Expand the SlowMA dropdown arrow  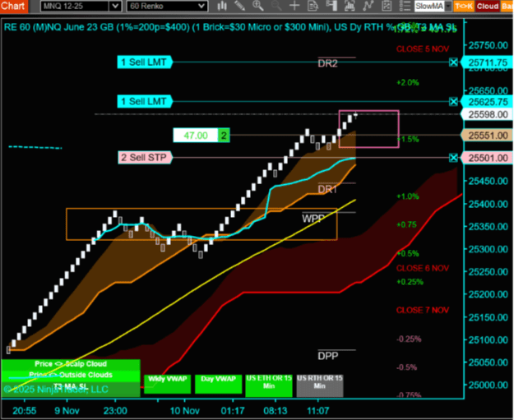447,7
